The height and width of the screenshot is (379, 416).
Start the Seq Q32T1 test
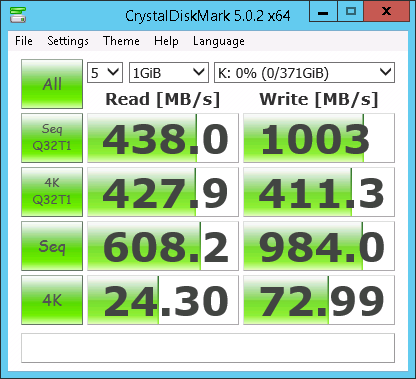tap(52, 138)
